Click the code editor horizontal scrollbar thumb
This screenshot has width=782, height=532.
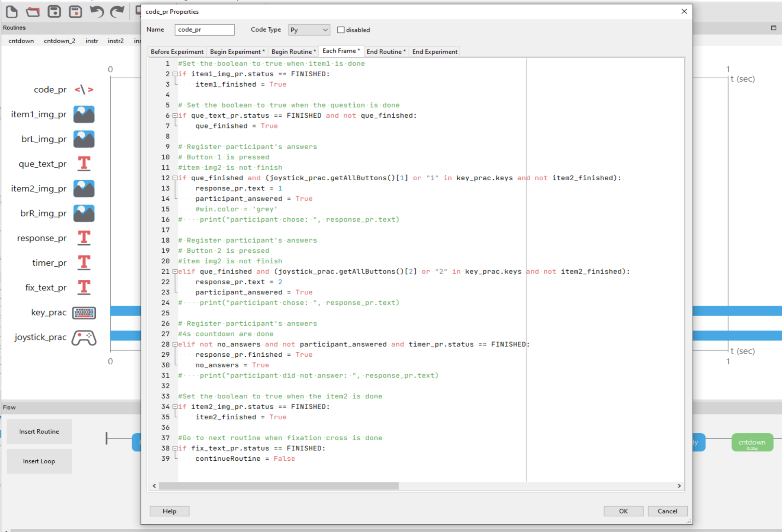[279, 486]
